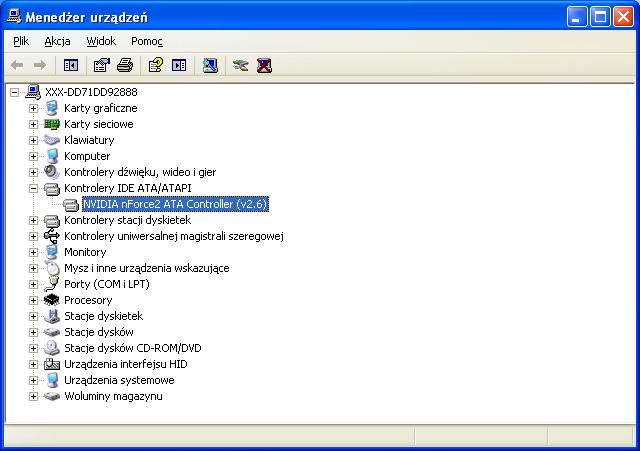
Task: Select Kontrolery dźwięku, wideo i gier
Action: pos(140,172)
